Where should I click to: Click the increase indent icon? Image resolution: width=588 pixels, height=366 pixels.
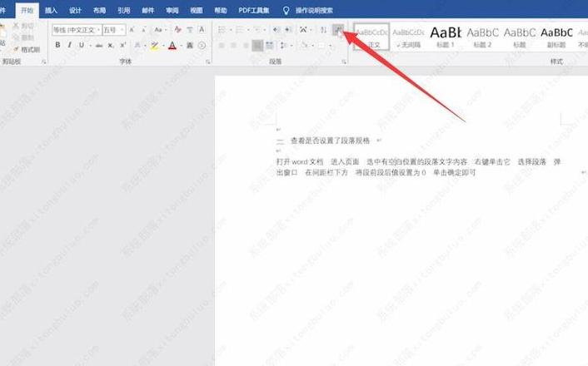288,30
